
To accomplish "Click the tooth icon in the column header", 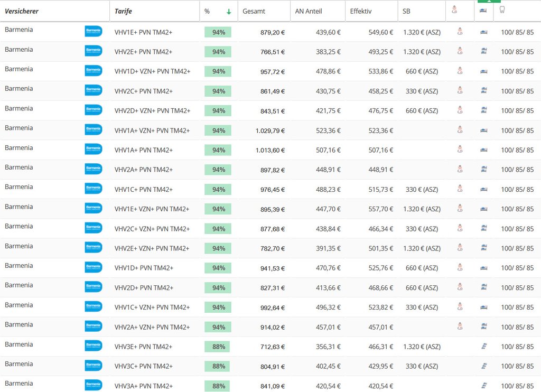I will (x=502, y=10).
